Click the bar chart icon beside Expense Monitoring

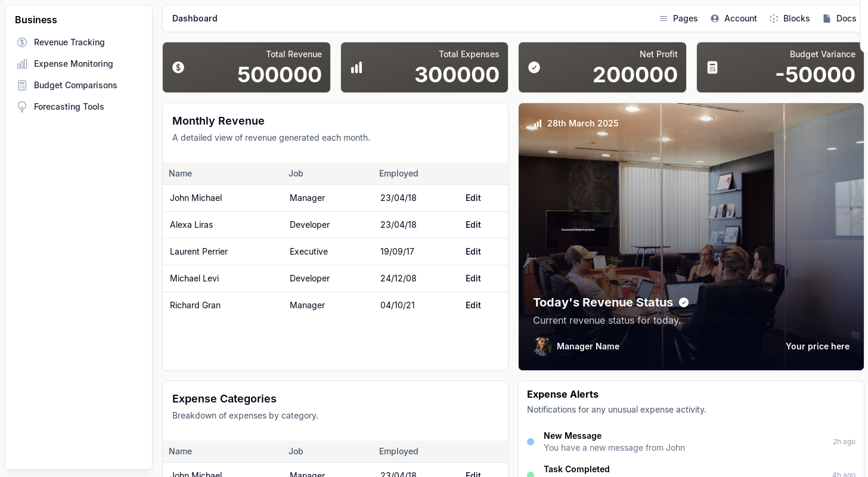pos(22,64)
